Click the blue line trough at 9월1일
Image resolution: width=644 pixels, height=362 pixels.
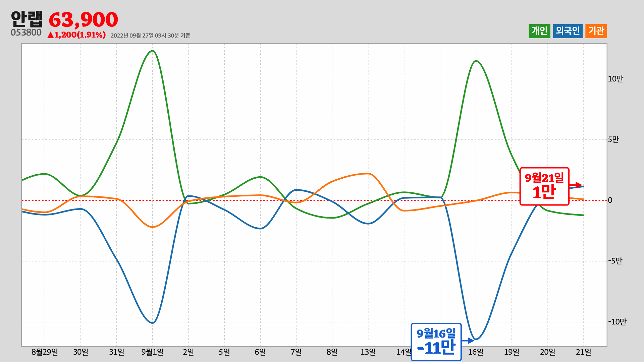tap(153, 323)
